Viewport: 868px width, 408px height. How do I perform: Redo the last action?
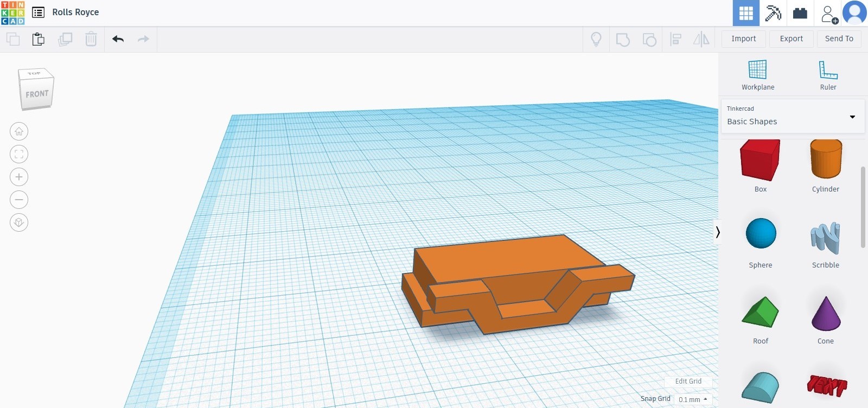(x=143, y=39)
